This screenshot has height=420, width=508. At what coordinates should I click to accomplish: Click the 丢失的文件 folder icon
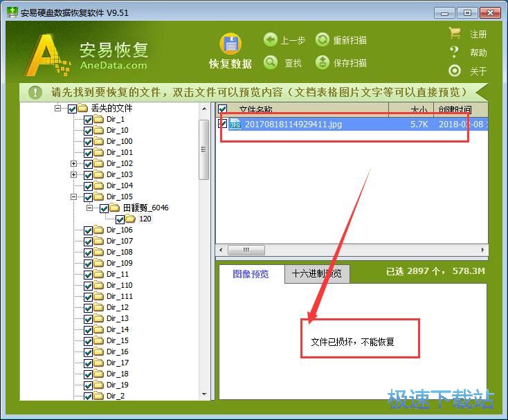click(83, 108)
